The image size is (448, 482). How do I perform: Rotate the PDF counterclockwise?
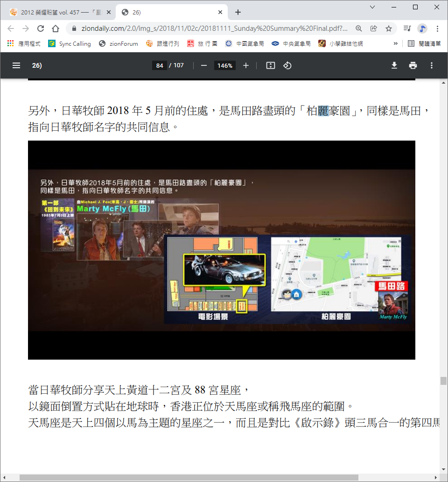pyautogui.click(x=287, y=65)
